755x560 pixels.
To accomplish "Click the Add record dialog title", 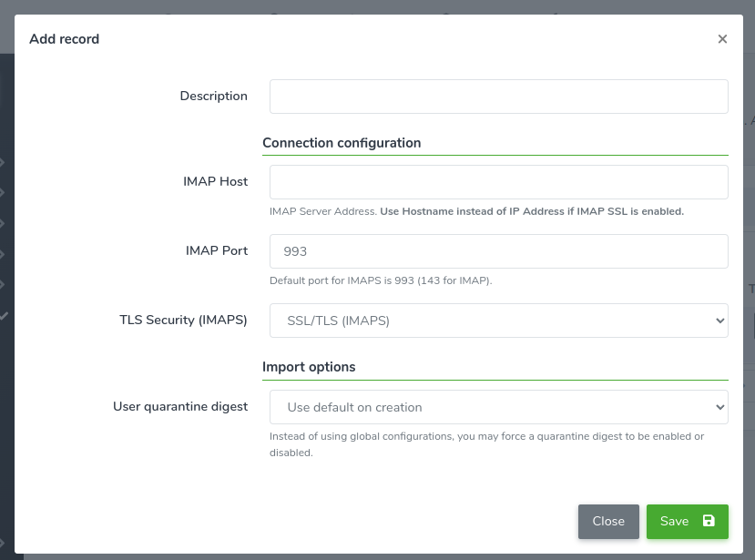I will pos(64,39).
